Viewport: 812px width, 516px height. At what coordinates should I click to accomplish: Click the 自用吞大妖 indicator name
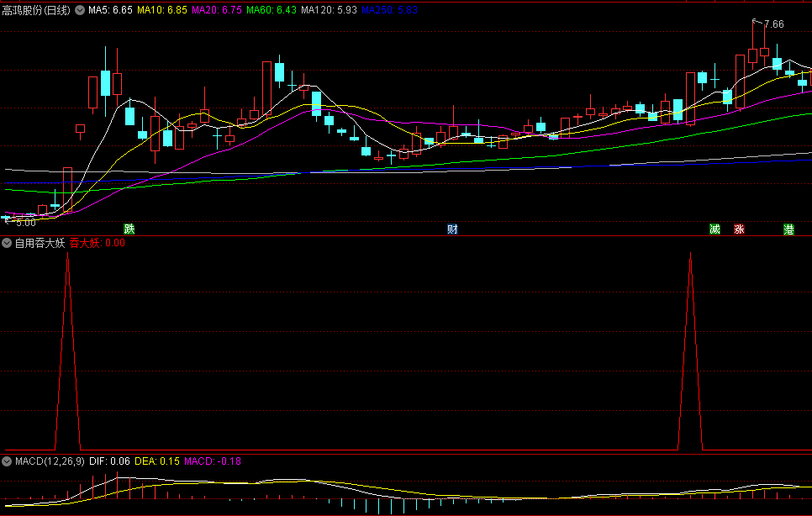tap(40, 243)
